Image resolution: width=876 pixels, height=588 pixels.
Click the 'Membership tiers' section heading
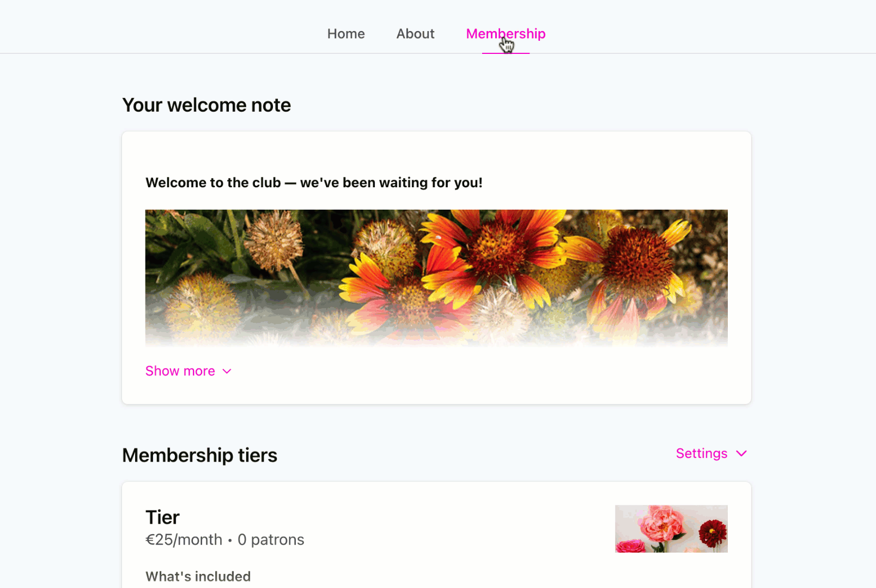tap(199, 455)
